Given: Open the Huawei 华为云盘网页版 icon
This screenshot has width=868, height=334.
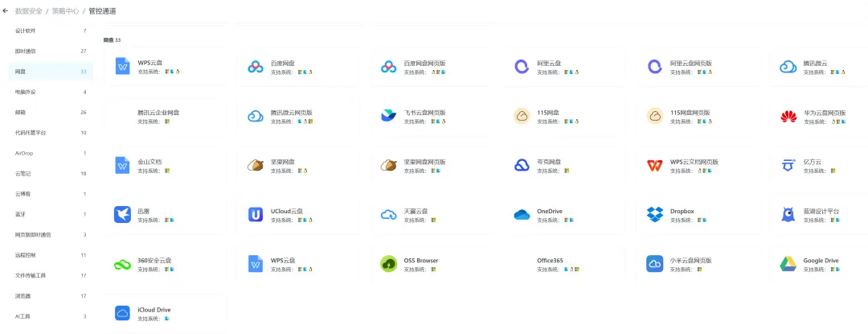Looking at the screenshot, I should coord(788,117).
